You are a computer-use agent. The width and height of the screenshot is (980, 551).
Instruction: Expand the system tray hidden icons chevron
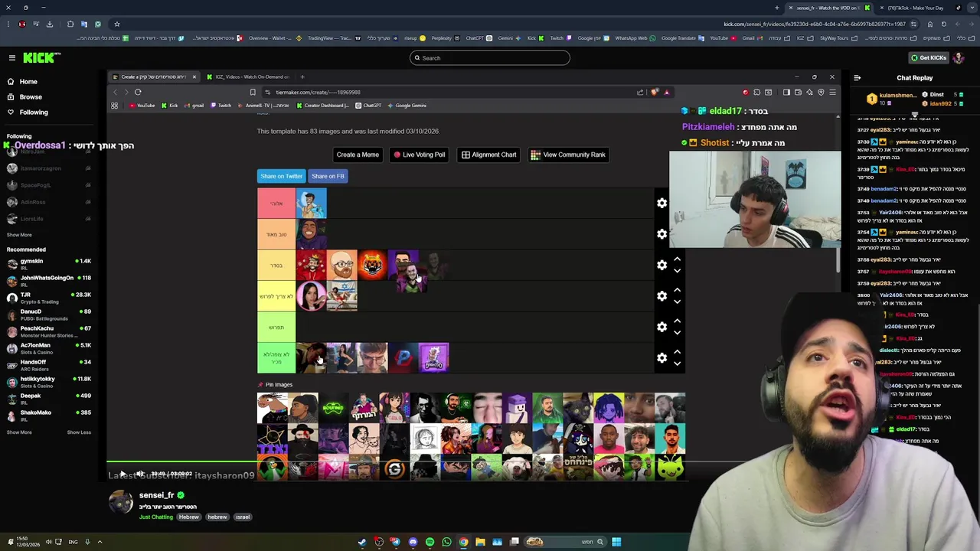point(100,542)
